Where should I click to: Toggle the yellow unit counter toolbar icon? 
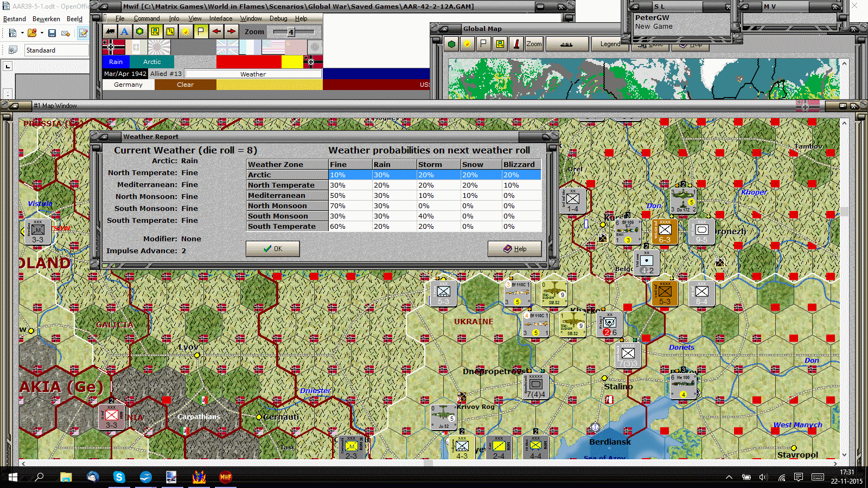tap(155, 31)
